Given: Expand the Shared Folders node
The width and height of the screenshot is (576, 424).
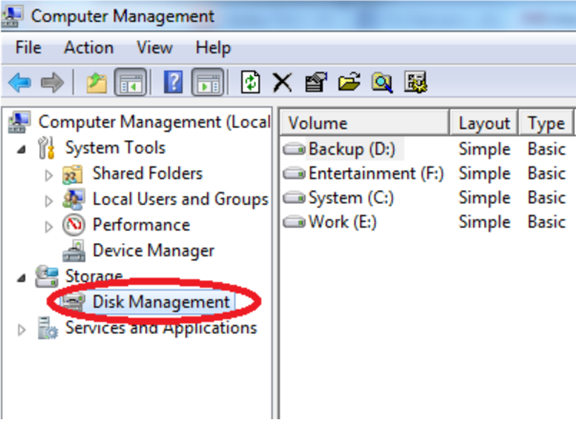Looking at the screenshot, I should pos(48,175).
